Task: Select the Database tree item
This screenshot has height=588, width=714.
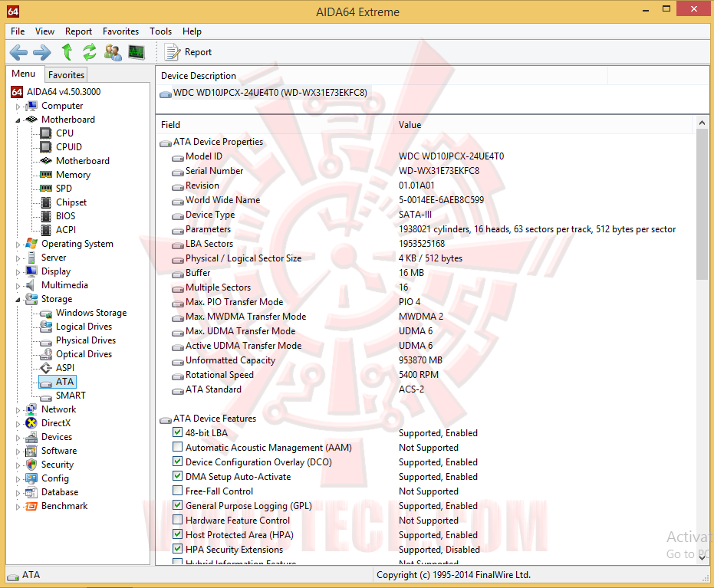Action: (59, 492)
